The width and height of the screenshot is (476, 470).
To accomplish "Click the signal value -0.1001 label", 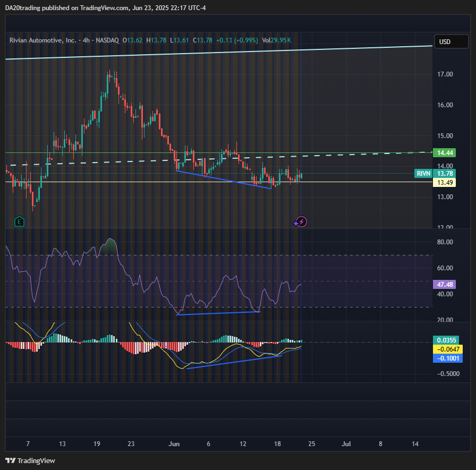I will click(448, 358).
